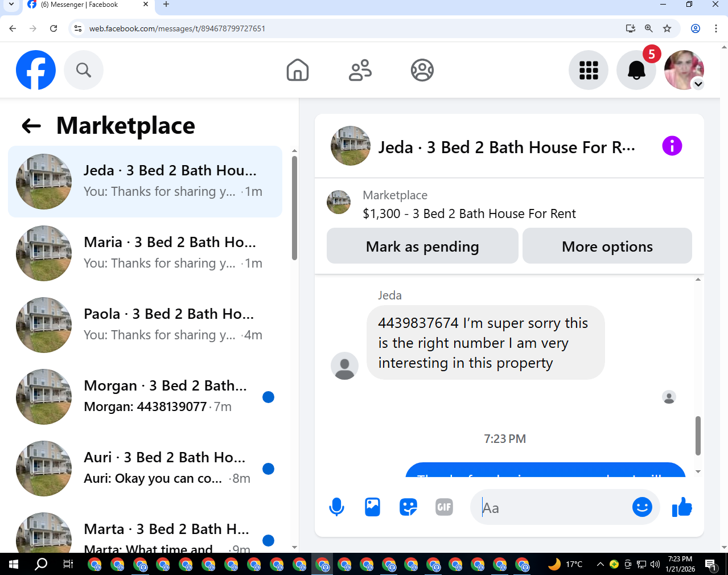Click conversation list scrollbar
The width and height of the screenshot is (728, 575).
tap(294, 208)
